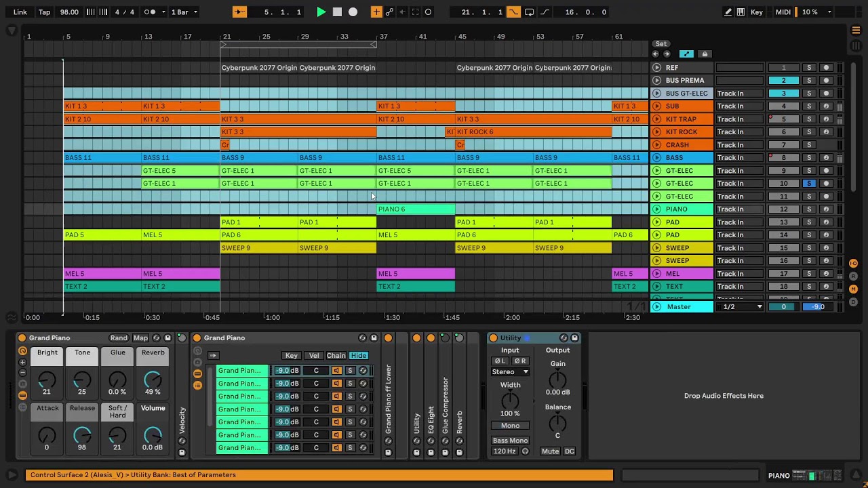The image size is (868, 488).
Task: Go to previous locator arrow
Action: [655, 54]
